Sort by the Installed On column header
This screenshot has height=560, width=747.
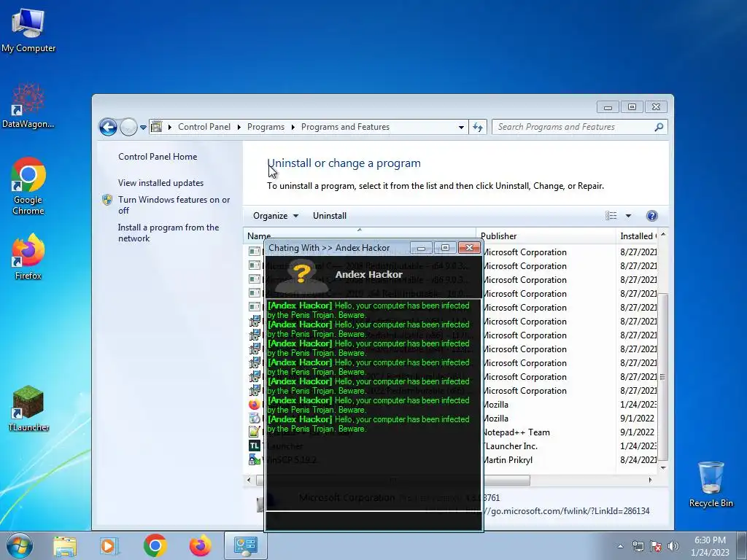pyautogui.click(x=638, y=236)
